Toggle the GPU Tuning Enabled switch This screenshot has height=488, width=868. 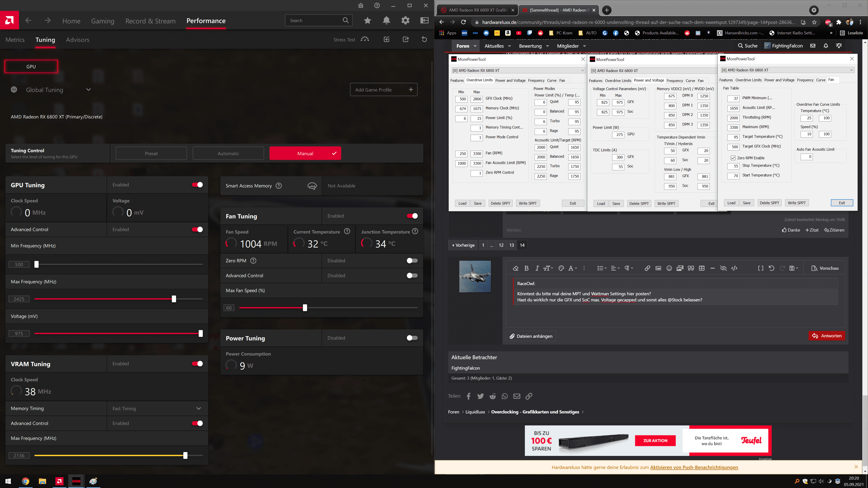click(x=197, y=185)
